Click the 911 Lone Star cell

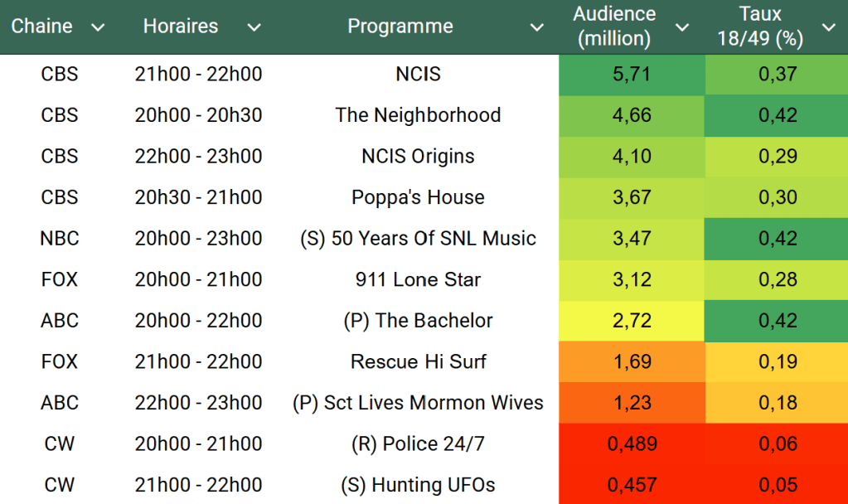418,280
